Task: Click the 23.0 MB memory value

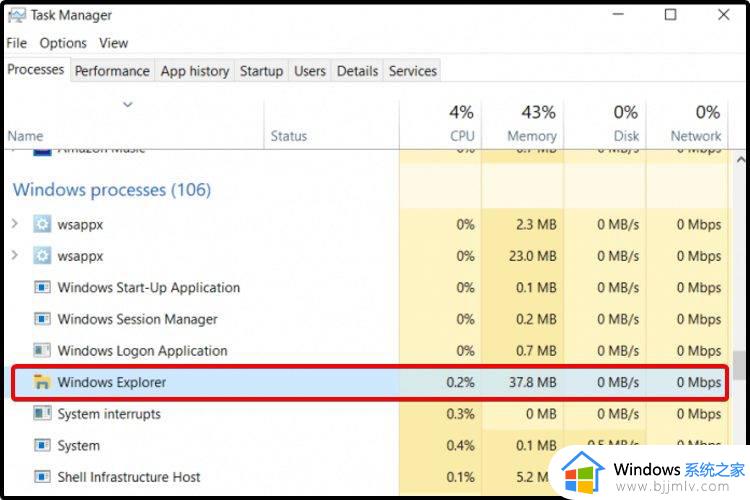Action: (x=532, y=256)
